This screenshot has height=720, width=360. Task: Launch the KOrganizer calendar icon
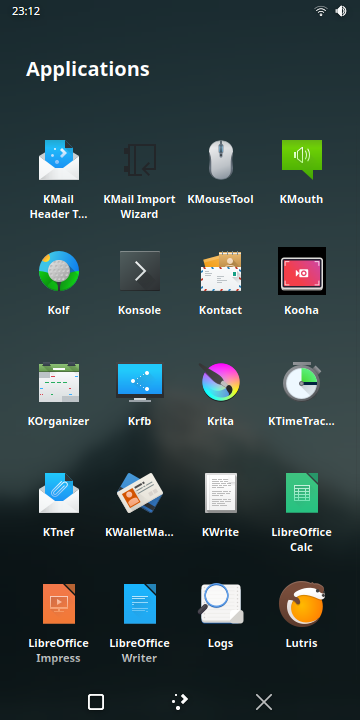[59, 382]
